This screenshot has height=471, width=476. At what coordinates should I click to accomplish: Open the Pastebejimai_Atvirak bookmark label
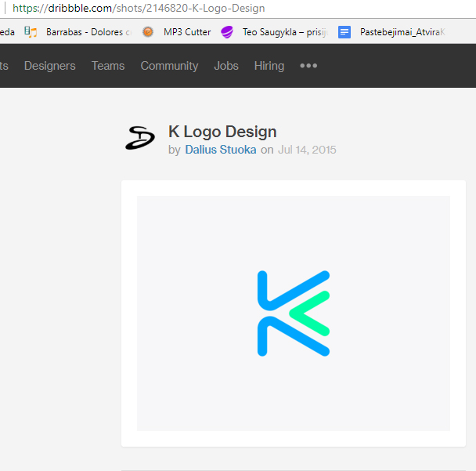(x=402, y=32)
